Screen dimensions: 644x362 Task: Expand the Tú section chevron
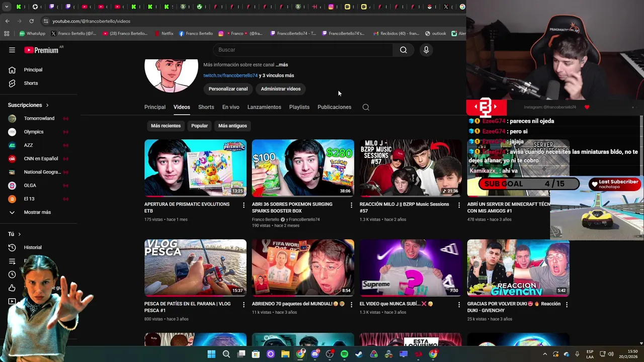coord(20,234)
